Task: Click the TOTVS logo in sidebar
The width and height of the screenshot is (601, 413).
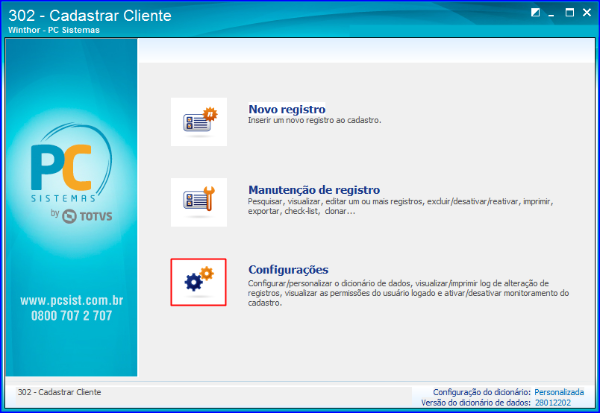Action: coord(87,216)
